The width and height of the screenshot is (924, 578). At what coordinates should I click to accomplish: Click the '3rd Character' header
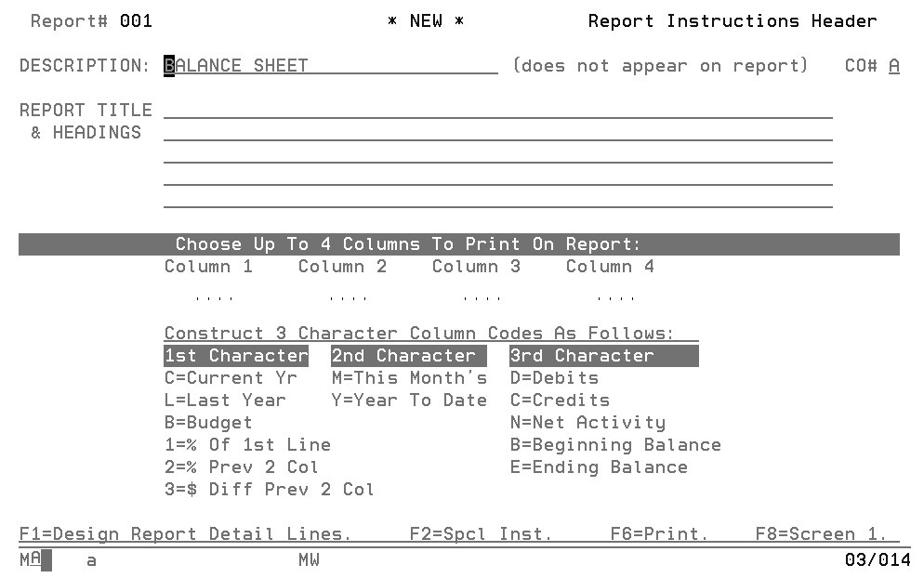tap(604, 356)
